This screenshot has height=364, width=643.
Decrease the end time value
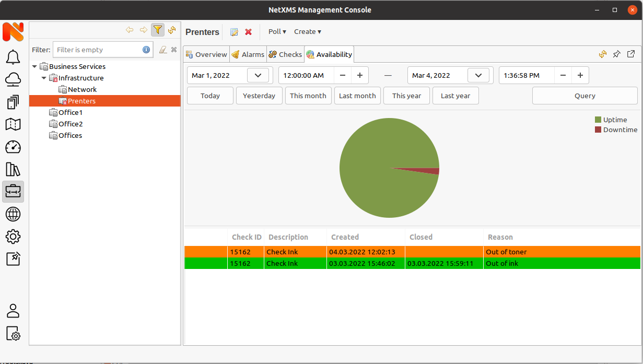[x=563, y=75]
